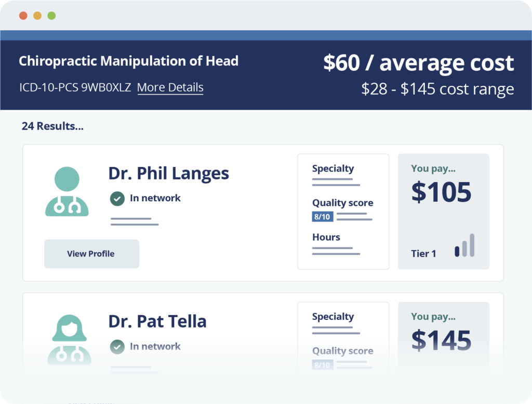The image size is (532, 404).
Task: Click the $28 - $145 cost range bar
Action: (x=437, y=89)
